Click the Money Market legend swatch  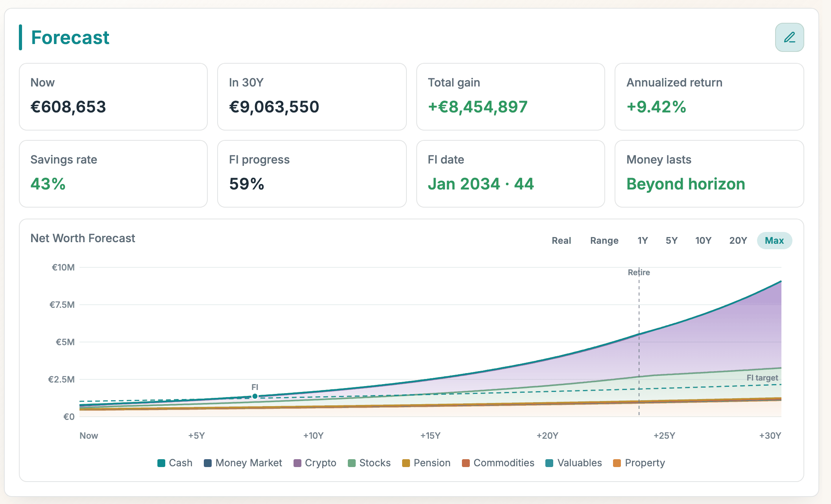(208, 463)
